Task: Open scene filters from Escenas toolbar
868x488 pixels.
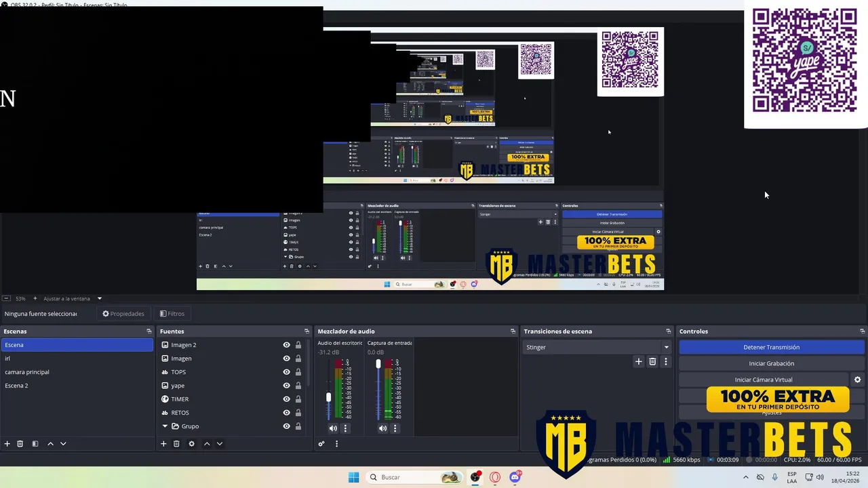Action: (x=35, y=444)
